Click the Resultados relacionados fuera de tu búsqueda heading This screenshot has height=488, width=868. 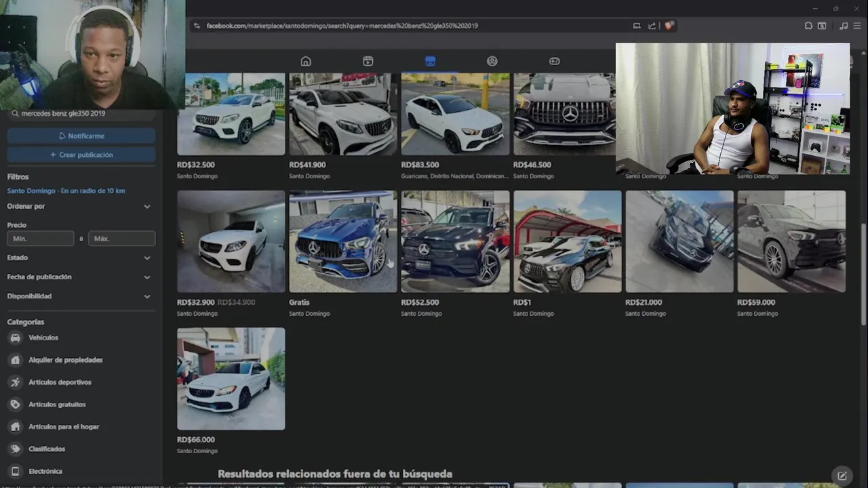pyautogui.click(x=335, y=474)
